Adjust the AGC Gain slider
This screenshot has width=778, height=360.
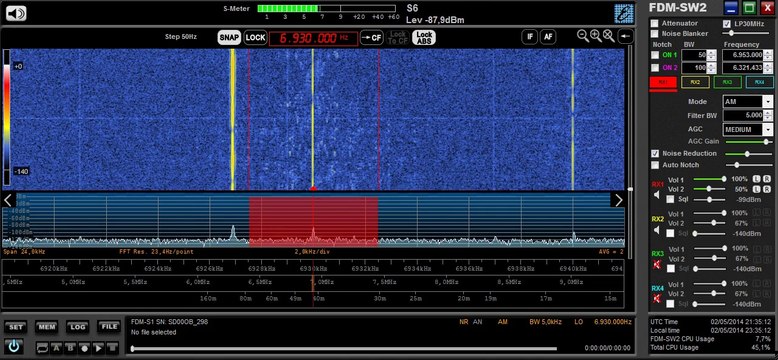tap(748, 142)
